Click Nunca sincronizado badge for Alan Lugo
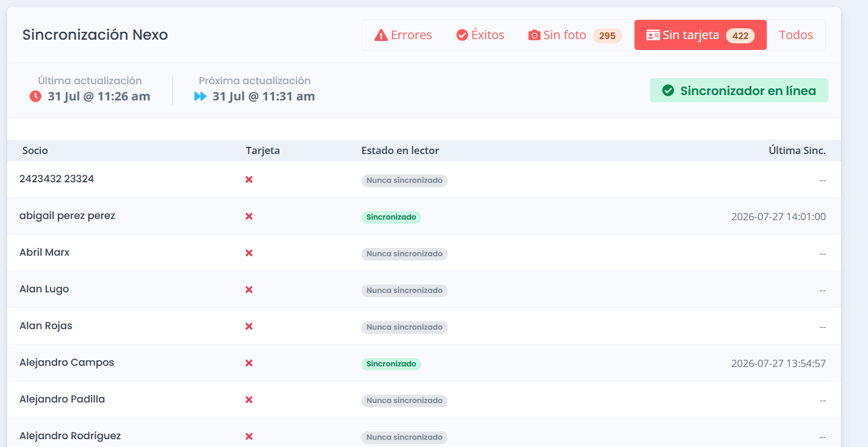This screenshot has width=868, height=447. pyautogui.click(x=405, y=291)
